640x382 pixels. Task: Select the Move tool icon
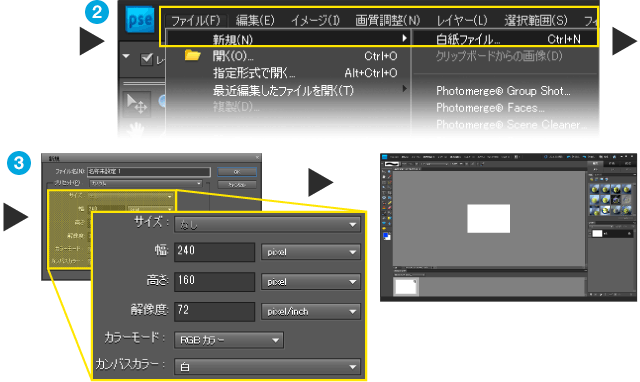point(137,104)
